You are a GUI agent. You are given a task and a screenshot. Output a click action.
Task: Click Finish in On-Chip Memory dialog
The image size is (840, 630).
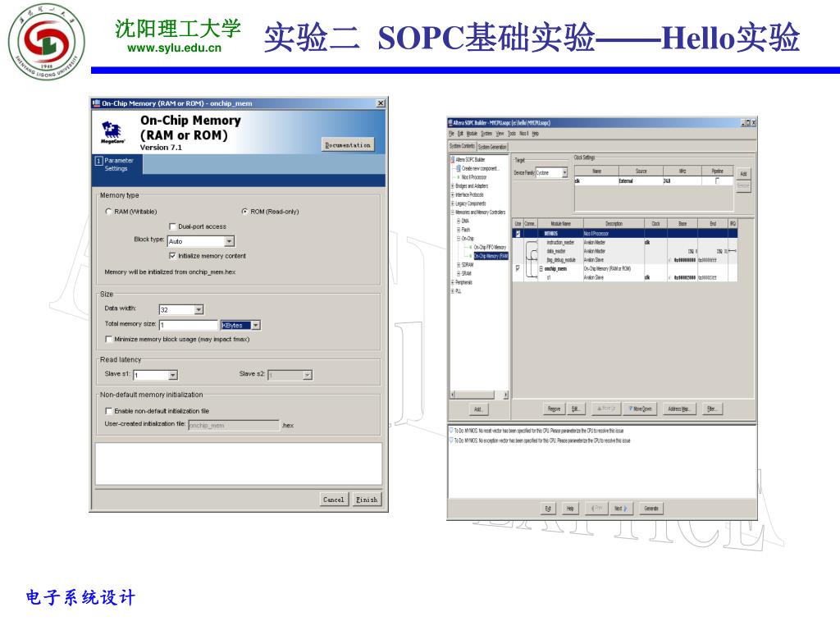click(x=367, y=500)
